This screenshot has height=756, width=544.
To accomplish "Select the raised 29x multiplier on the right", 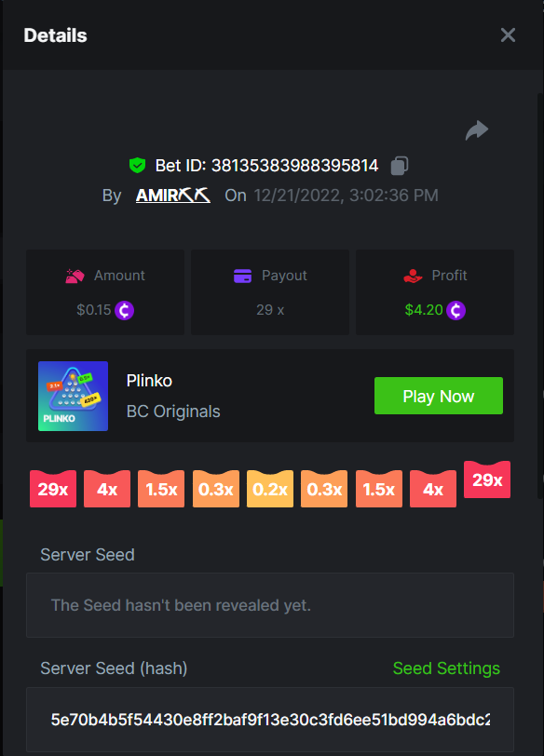I will [487, 479].
